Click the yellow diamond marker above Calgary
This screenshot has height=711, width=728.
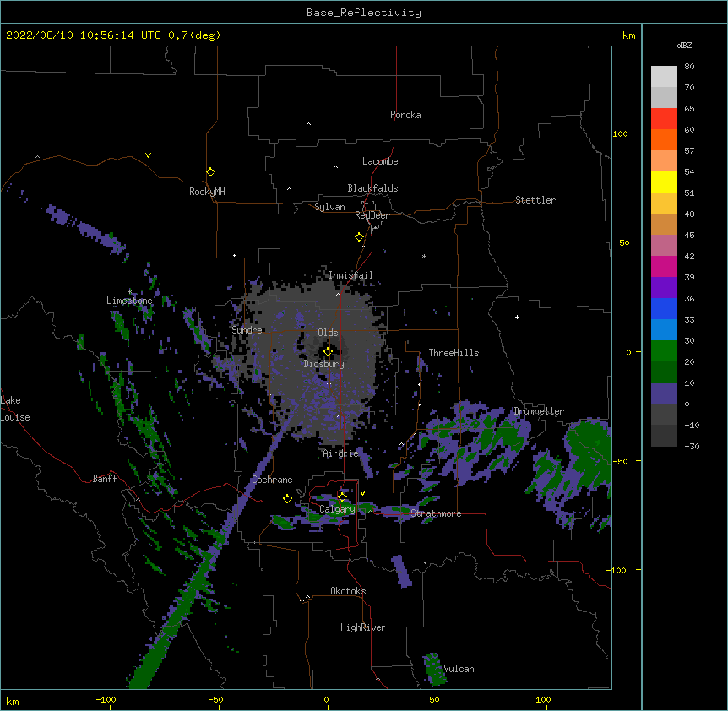(342, 497)
